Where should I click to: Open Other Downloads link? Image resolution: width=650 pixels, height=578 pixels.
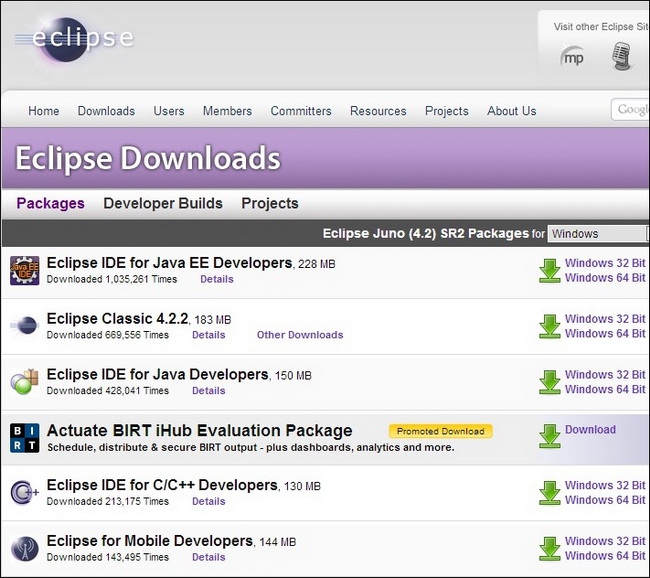tap(300, 335)
